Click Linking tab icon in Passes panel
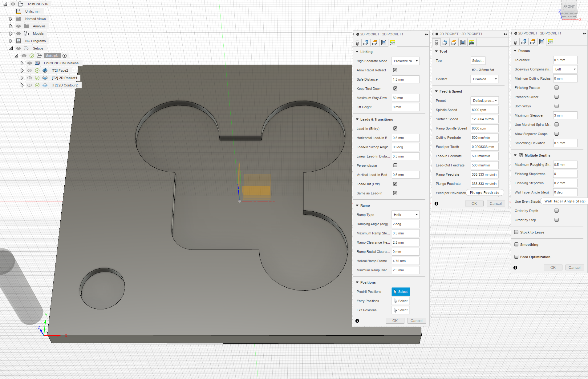Screen dimensions: 588x379 point(551,42)
